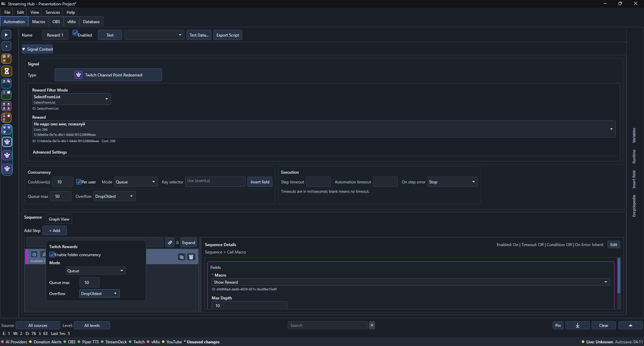Open the Variables side panel tab

634,135
